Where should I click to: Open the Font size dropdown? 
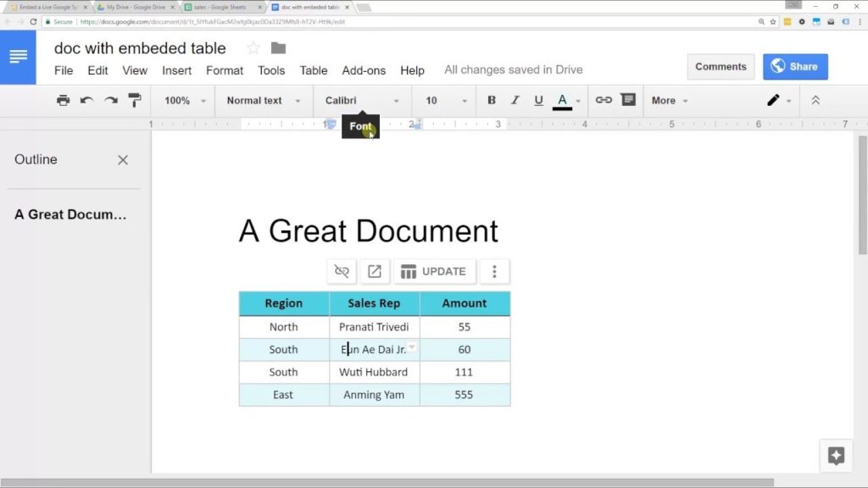(442, 100)
